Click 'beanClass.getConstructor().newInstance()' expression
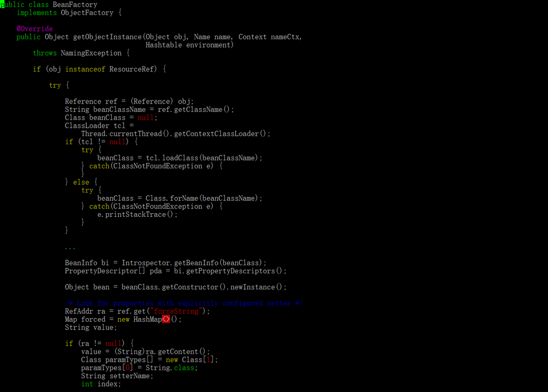This screenshot has width=548, height=392. tap(202, 287)
